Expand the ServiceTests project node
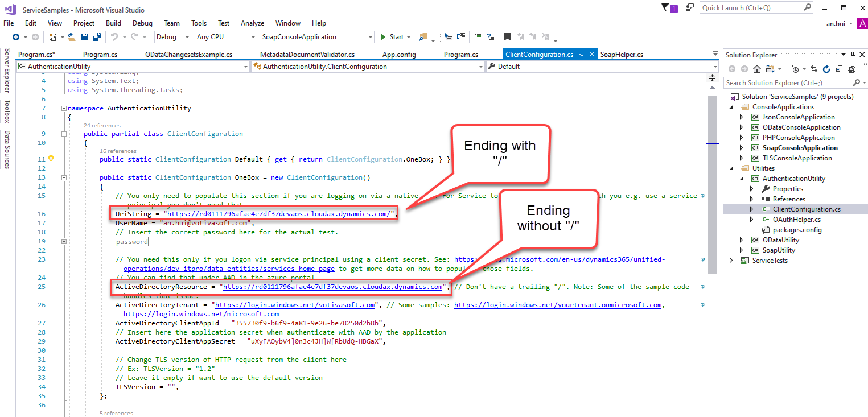Image resolution: width=868 pixels, height=417 pixels. point(732,261)
